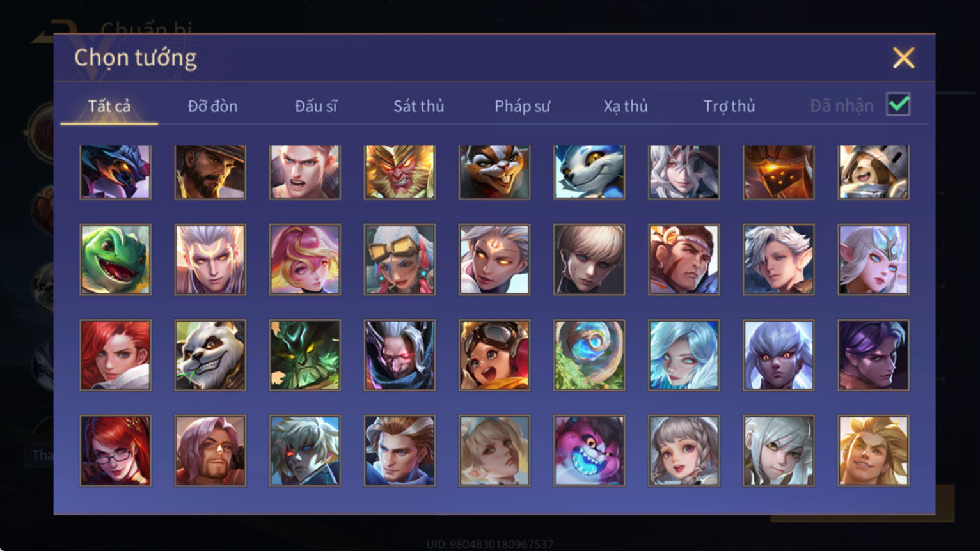The width and height of the screenshot is (980, 551).
Task: Filter heroes by Pháp sư
Action: pos(522,106)
